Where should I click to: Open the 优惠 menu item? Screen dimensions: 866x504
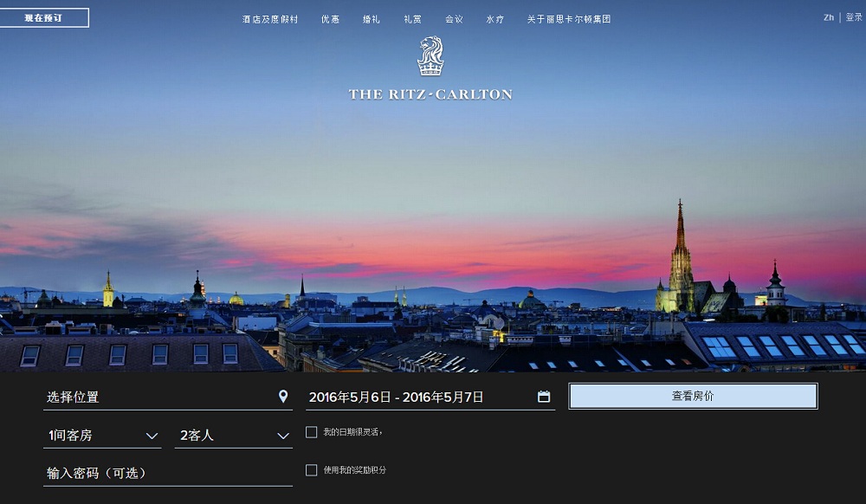point(330,19)
